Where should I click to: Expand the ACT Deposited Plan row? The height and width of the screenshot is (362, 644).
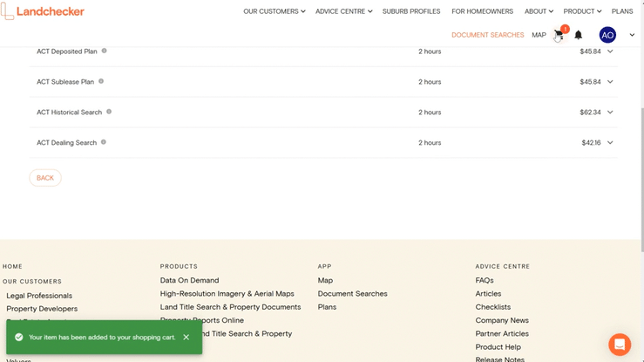[610, 51]
